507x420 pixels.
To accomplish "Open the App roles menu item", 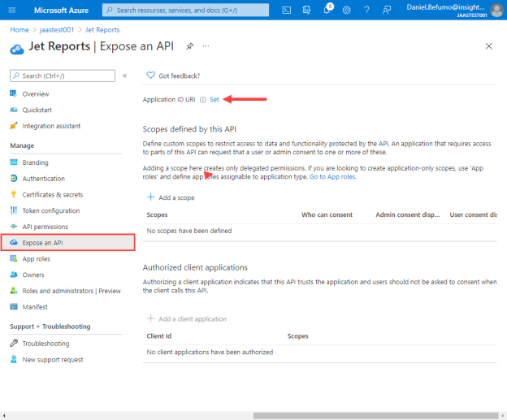I will click(x=36, y=258).
